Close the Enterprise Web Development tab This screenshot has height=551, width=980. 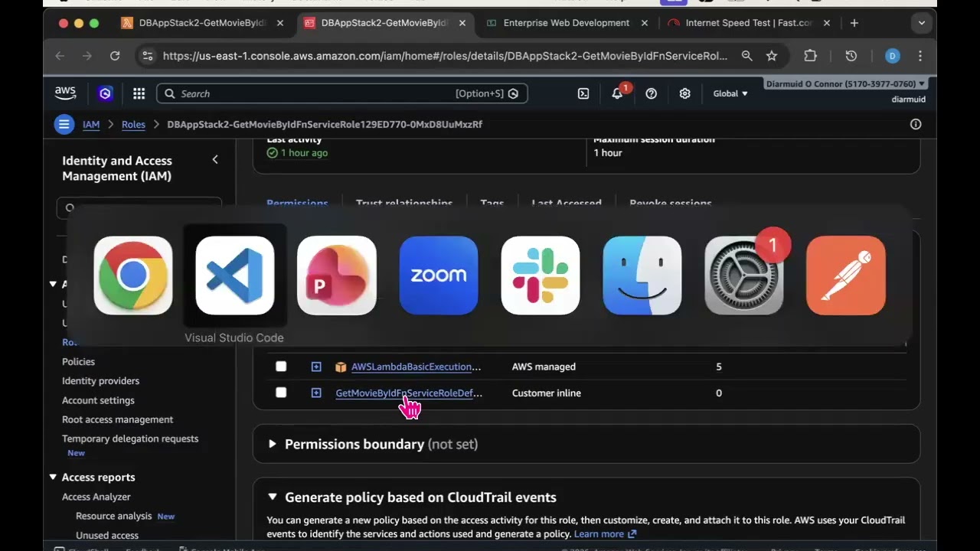point(644,23)
